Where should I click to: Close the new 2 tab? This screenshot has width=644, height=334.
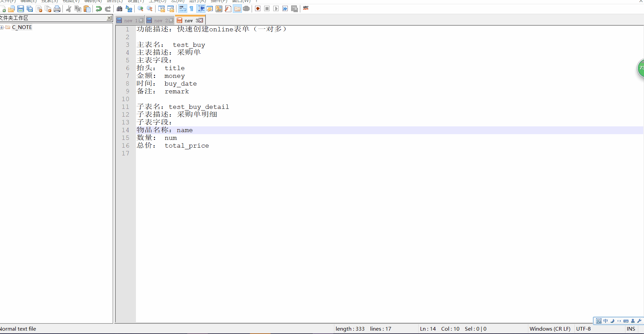coord(171,21)
